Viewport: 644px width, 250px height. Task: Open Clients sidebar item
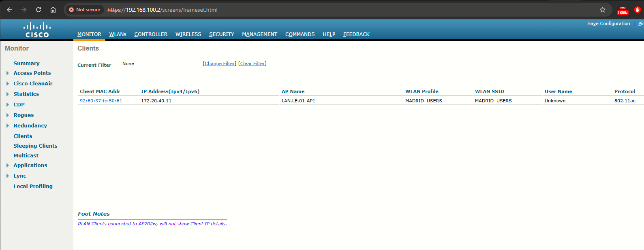point(23,136)
